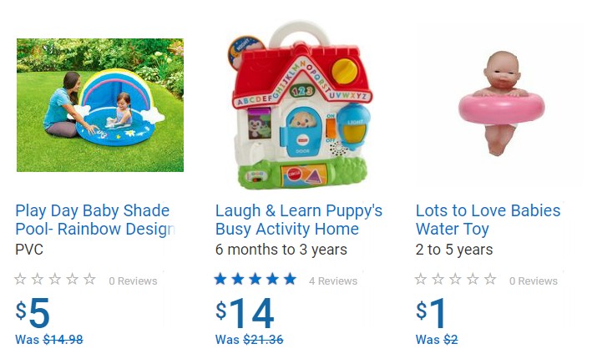The image size is (592, 364).
Task: Click the fifth star under the Baby Shade Pool
Action: pyautogui.click(x=89, y=280)
